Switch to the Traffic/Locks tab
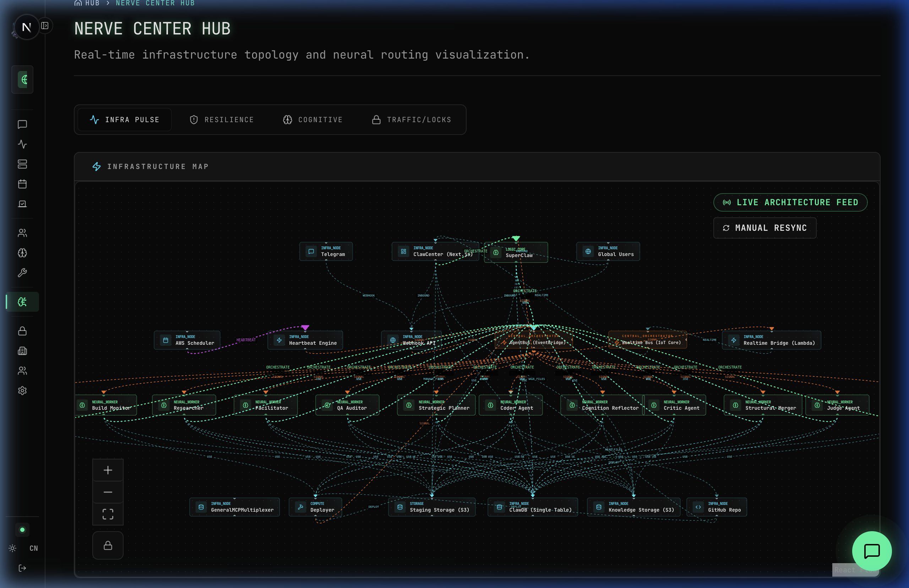This screenshot has height=588, width=909. [x=412, y=120]
